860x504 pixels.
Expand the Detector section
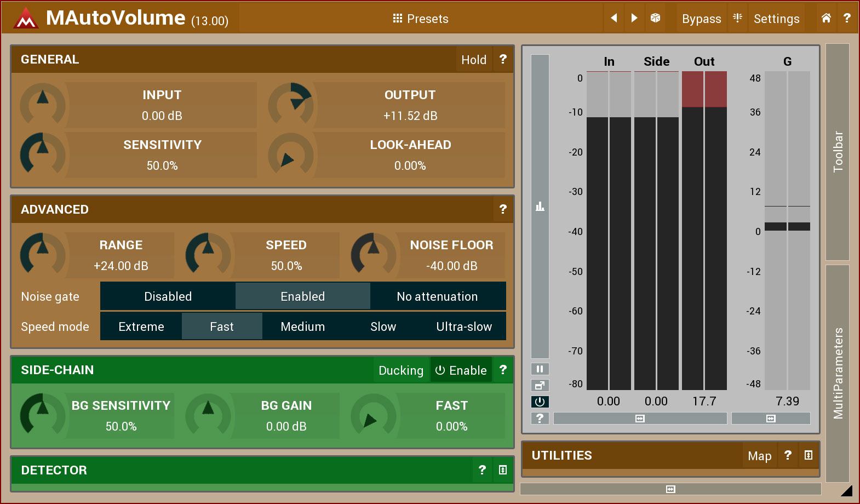(503, 470)
